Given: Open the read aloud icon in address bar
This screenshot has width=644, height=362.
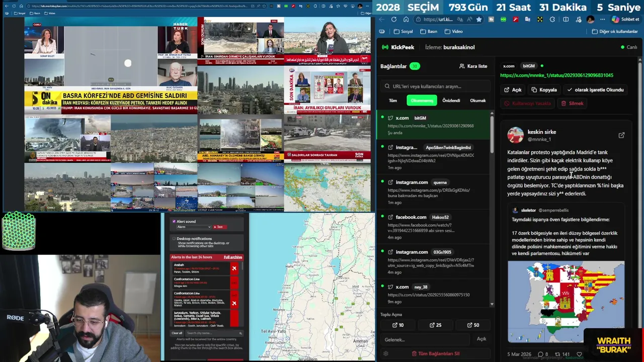Looking at the screenshot, I should pyautogui.click(x=469, y=19).
